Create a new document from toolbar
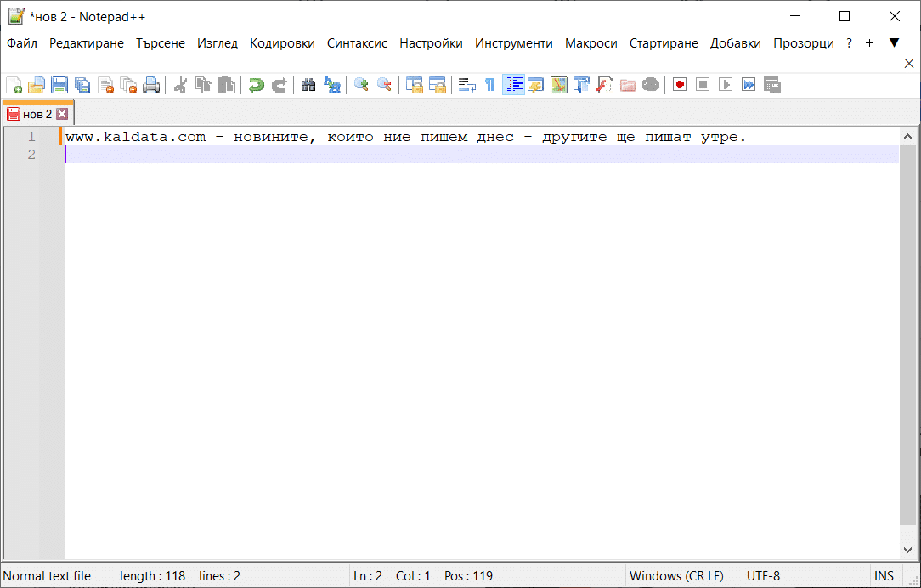This screenshot has width=921, height=588. click(14, 85)
